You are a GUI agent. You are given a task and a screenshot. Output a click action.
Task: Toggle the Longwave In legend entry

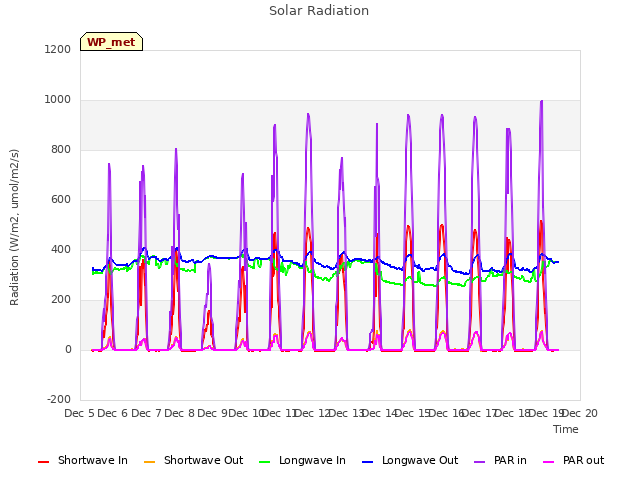pyautogui.click(x=302, y=460)
